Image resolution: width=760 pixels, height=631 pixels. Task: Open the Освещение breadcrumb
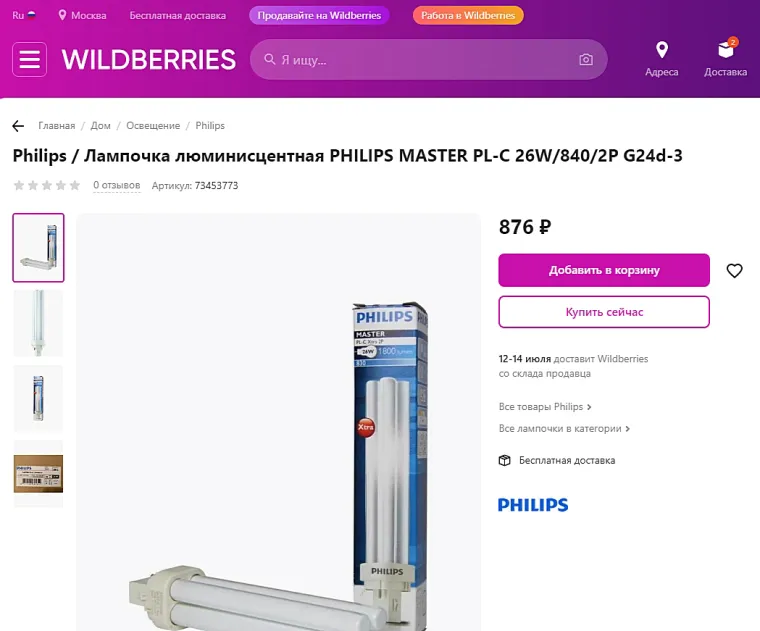point(153,126)
